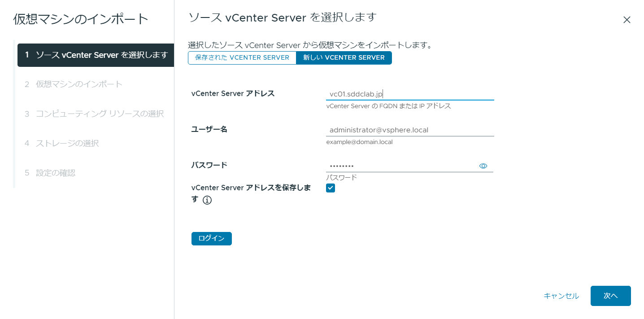Click the bold 'パスワード' field label
644x319 pixels.
click(209, 165)
